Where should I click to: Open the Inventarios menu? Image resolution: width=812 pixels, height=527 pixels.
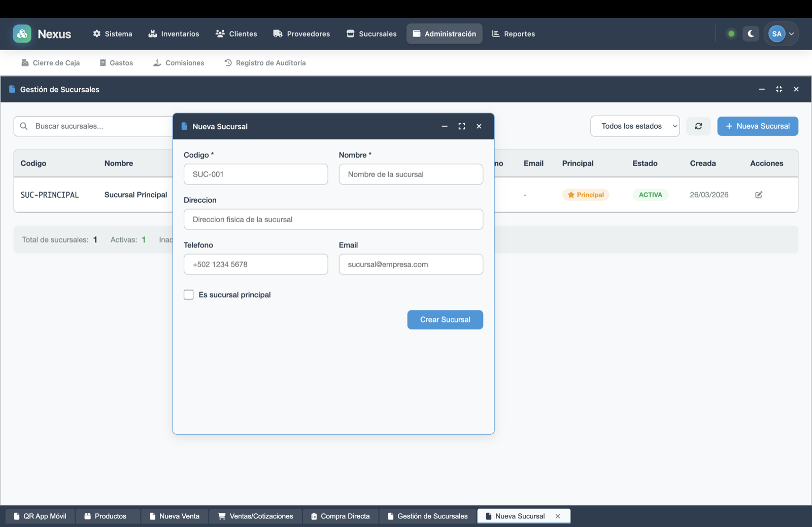point(174,34)
